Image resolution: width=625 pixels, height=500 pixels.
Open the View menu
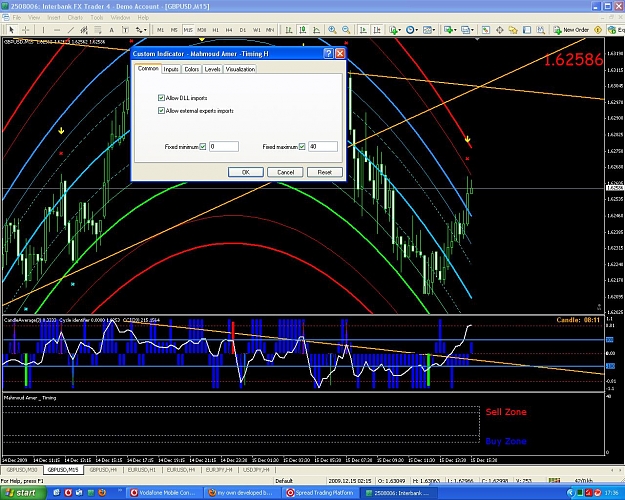(x=34, y=18)
